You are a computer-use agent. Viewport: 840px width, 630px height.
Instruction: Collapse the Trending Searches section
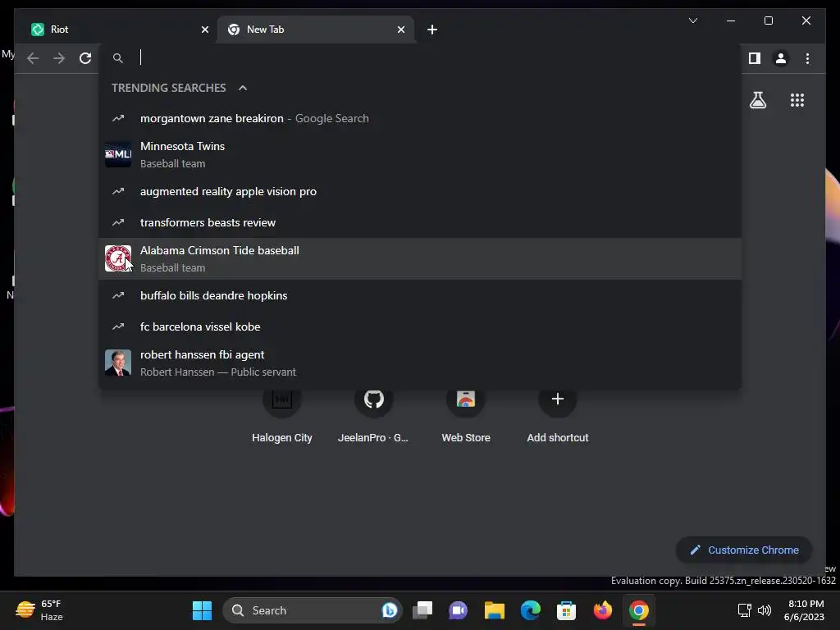243,88
